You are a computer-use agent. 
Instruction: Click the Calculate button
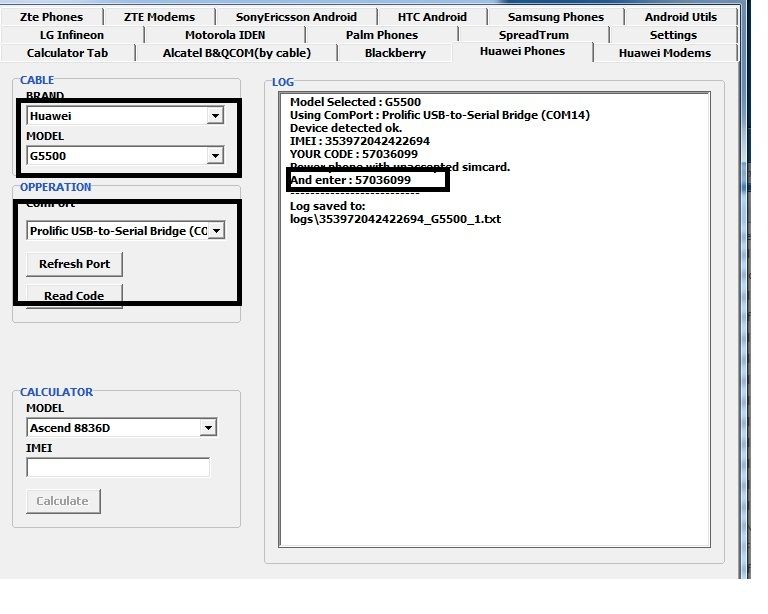tap(62, 501)
